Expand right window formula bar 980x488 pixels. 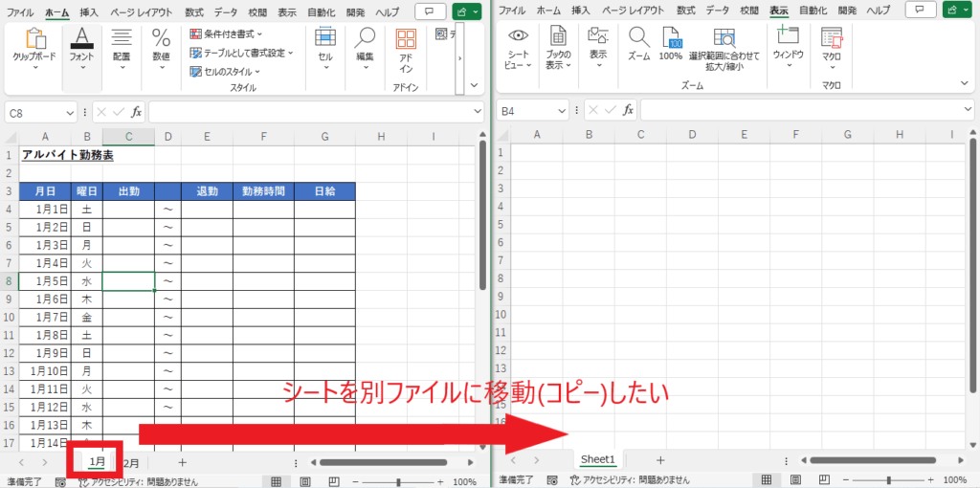969,111
